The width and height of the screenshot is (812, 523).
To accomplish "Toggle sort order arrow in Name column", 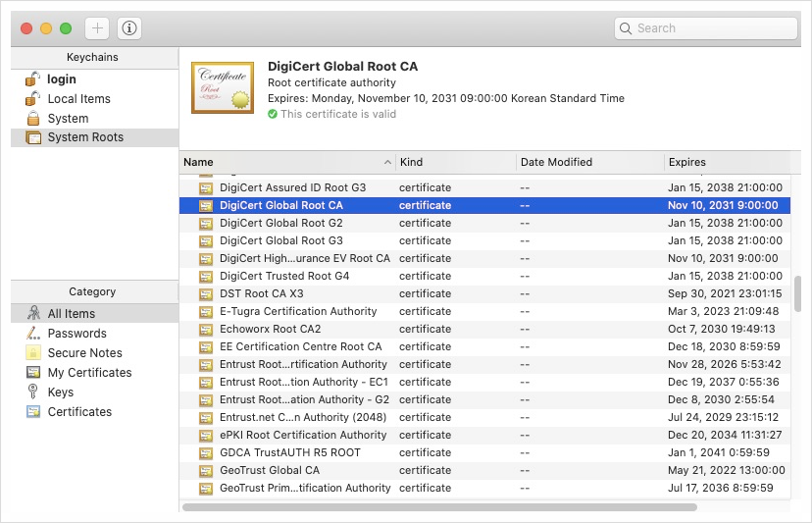I will (x=387, y=162).
